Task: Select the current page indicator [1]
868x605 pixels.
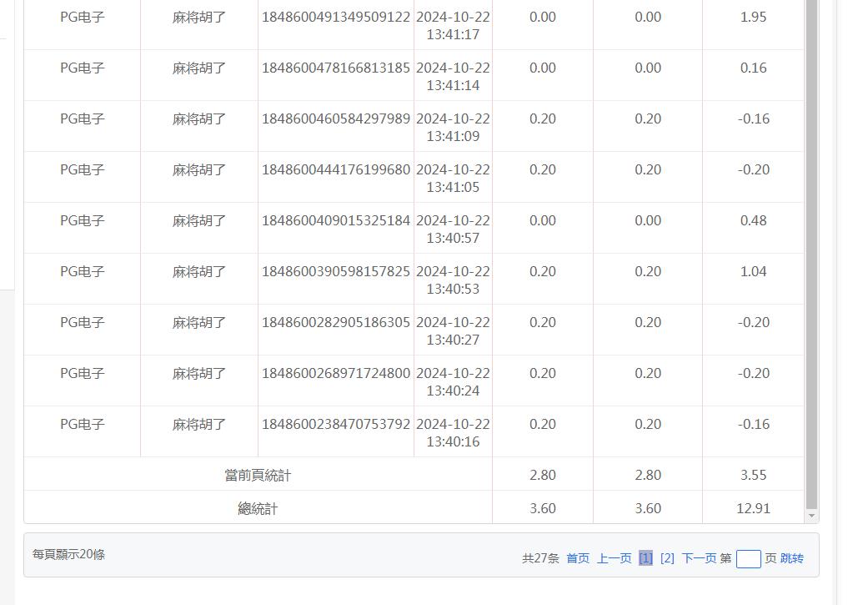Action: tap(646, 558)
